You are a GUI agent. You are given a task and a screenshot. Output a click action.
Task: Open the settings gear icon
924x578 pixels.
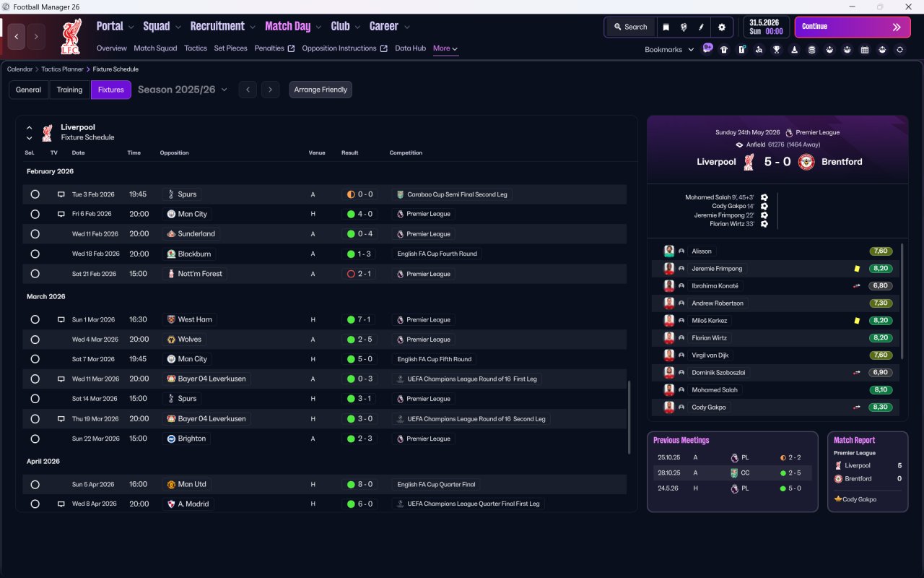tap(721, 27)
